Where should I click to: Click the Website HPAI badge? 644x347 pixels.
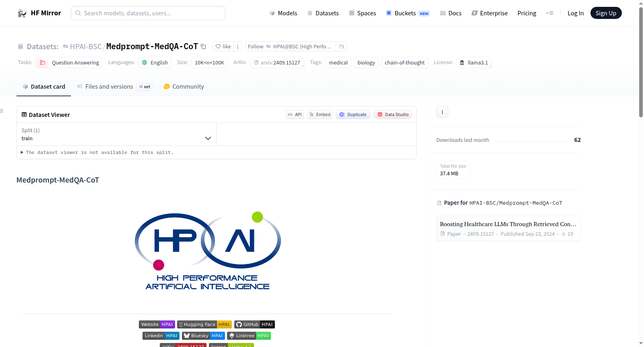click(157, 324)
